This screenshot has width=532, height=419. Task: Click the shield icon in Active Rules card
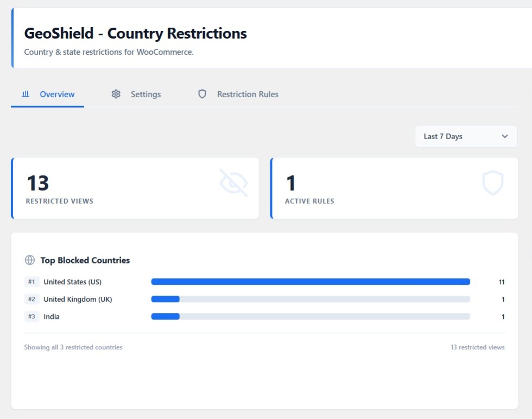point(493,183)
